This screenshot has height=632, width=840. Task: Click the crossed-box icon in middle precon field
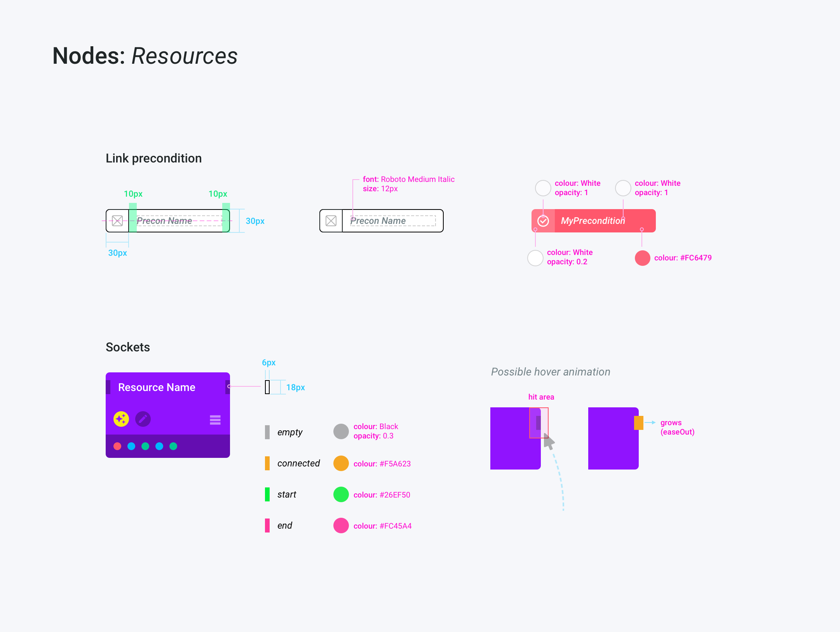(331, 221)
